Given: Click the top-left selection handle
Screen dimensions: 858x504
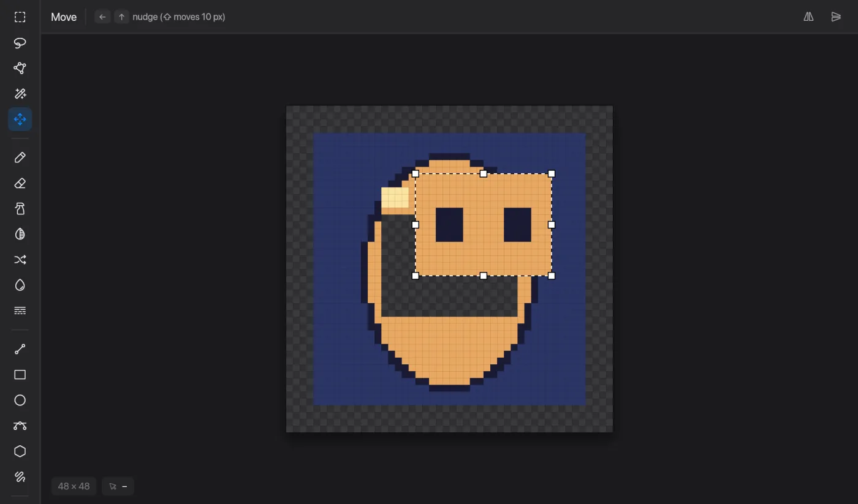Looking at the screenshot, I should [x=416, y=174].
